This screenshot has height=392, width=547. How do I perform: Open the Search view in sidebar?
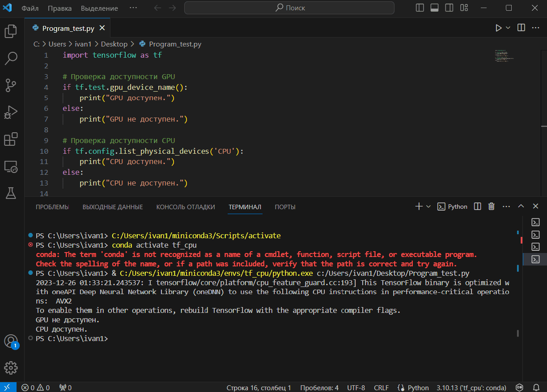coord(11,58)
